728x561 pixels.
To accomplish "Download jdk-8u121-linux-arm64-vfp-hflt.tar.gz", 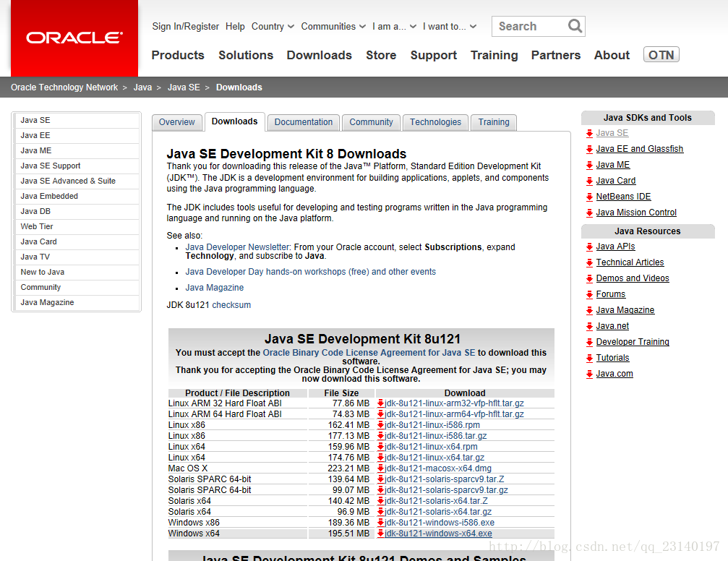I will coord(454,414).
